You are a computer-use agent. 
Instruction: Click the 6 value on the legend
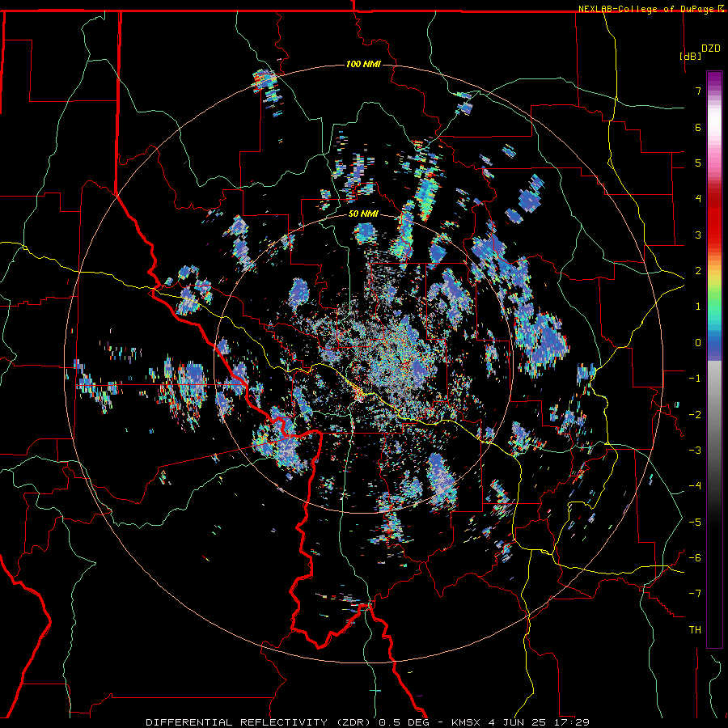(698, 127)
